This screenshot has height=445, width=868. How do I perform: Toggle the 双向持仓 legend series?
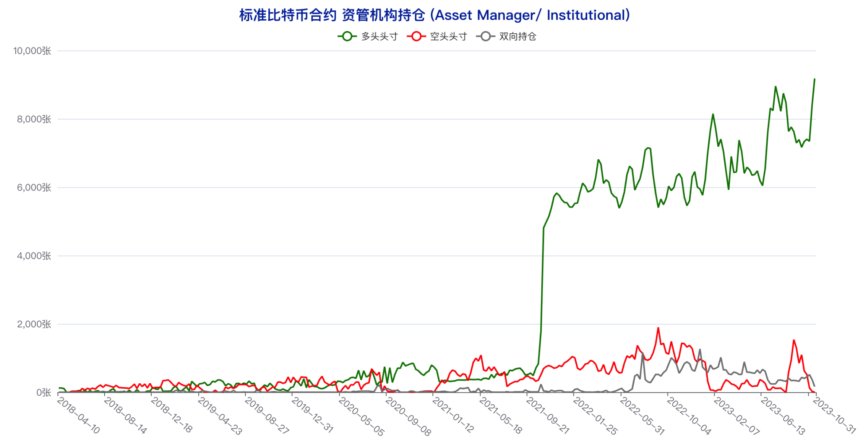506,37
